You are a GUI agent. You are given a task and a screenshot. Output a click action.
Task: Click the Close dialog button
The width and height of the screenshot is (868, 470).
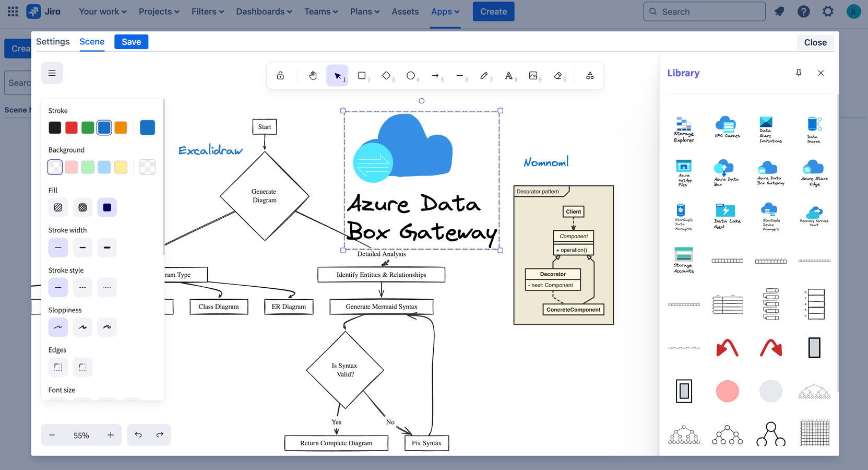point(815,42)
